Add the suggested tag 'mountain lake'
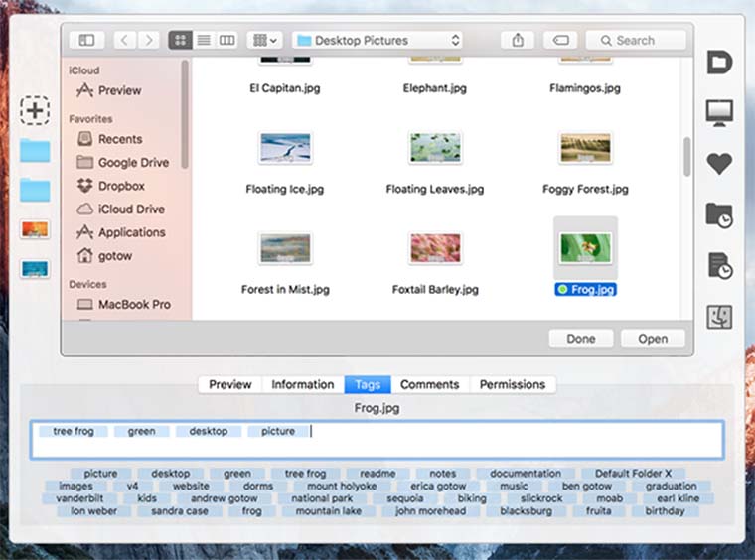 (x=329, y=511)
